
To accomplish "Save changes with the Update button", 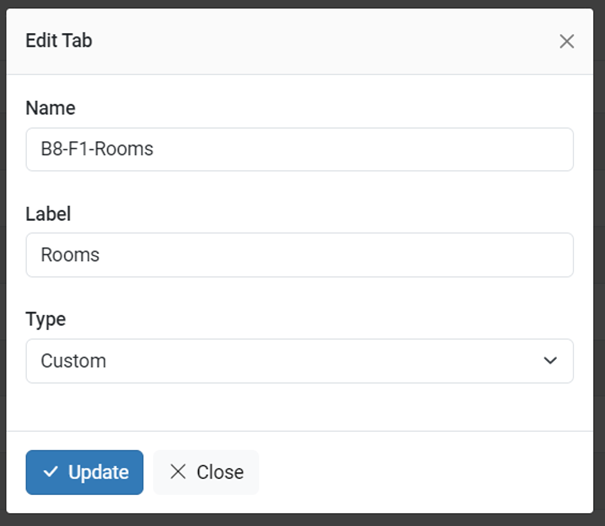I will click(84, 472).
